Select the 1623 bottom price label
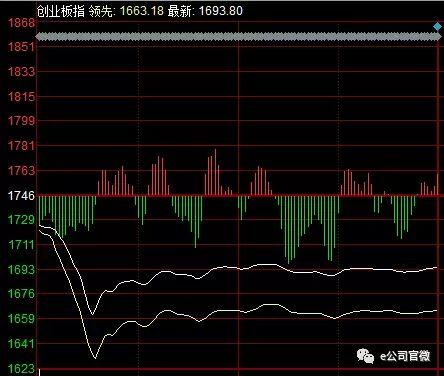The height and width of the screenshot is (376, 444). (x=21, y=369)
